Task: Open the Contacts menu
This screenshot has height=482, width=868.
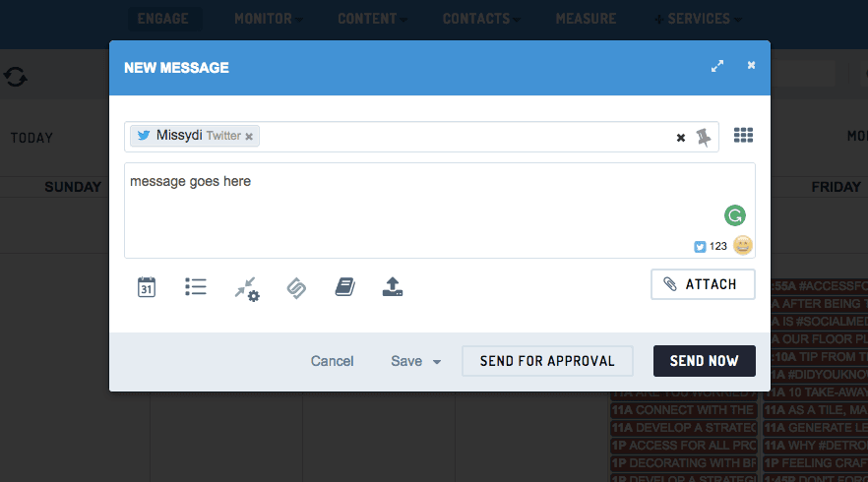Action: click(x=481, y=19)
